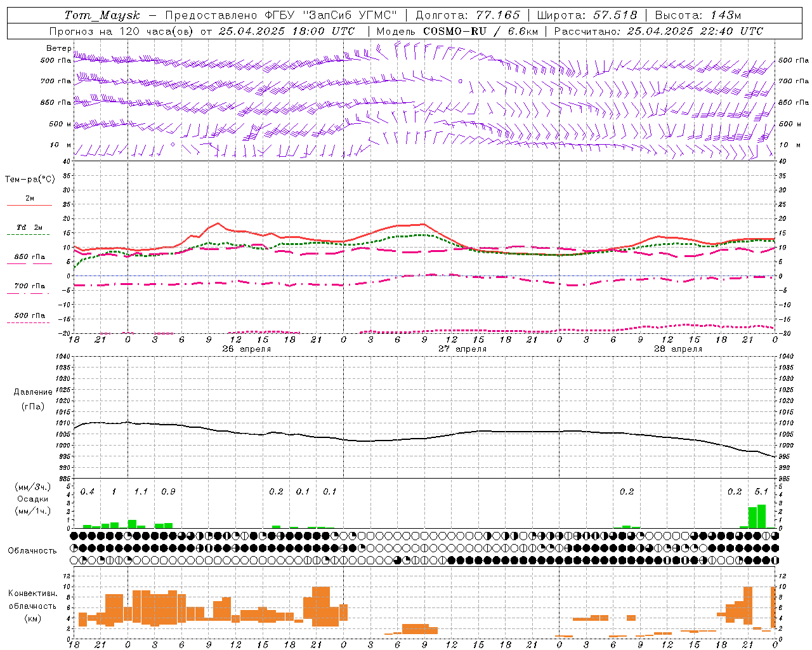Image resolution: width=812 pixels, height=650 pixels.
Task: Click the red line sample under '2м' legend
Action: pyautogui.click(x=29, y=205)
